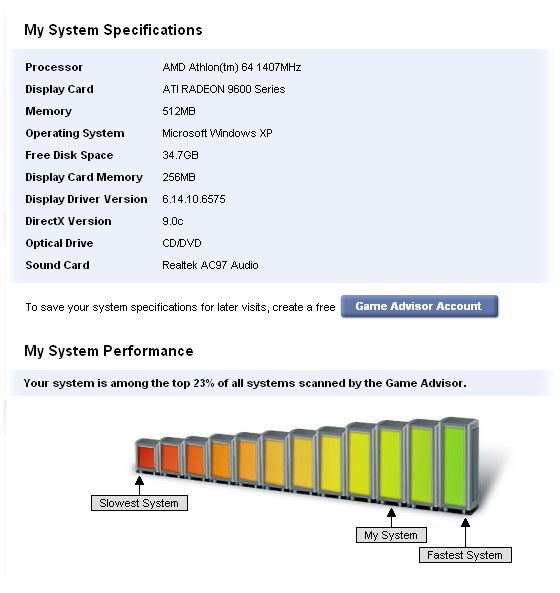560x593 pixels.
Task: Select the Free Disk Space label
Action: pyautogui.click(x=69, y=155)
